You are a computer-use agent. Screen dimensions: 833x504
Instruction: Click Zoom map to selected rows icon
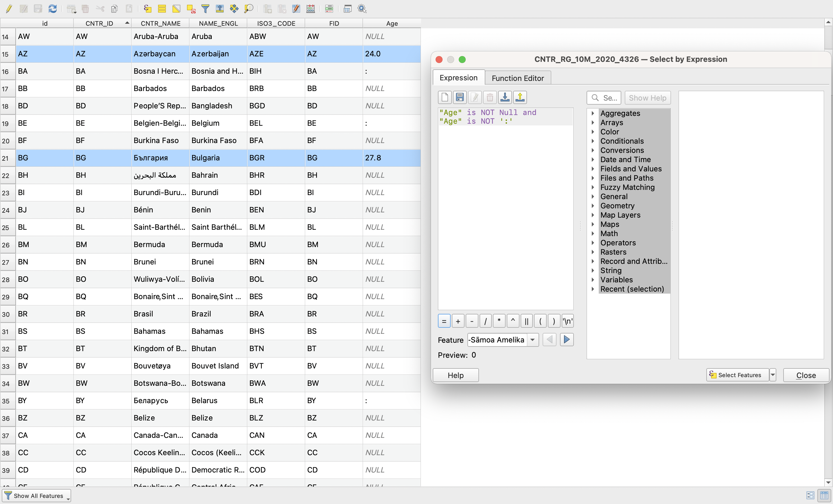[248, 8]
